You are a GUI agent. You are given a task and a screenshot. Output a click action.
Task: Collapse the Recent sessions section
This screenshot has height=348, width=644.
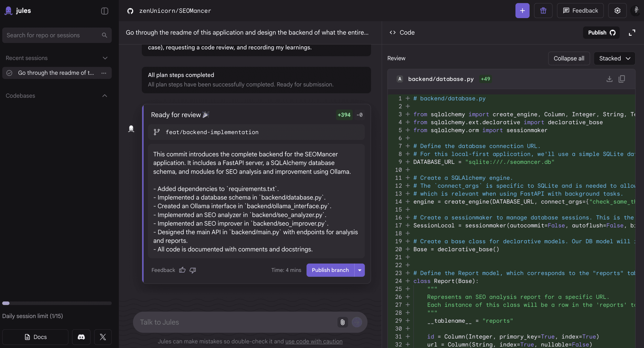pos(105,58)
